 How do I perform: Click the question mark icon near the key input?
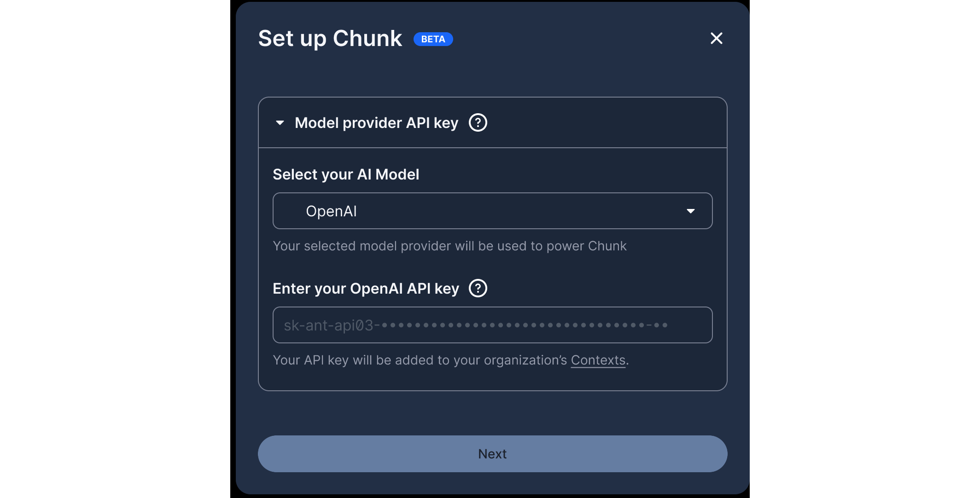pyautogui.click(x=478, y=288)
